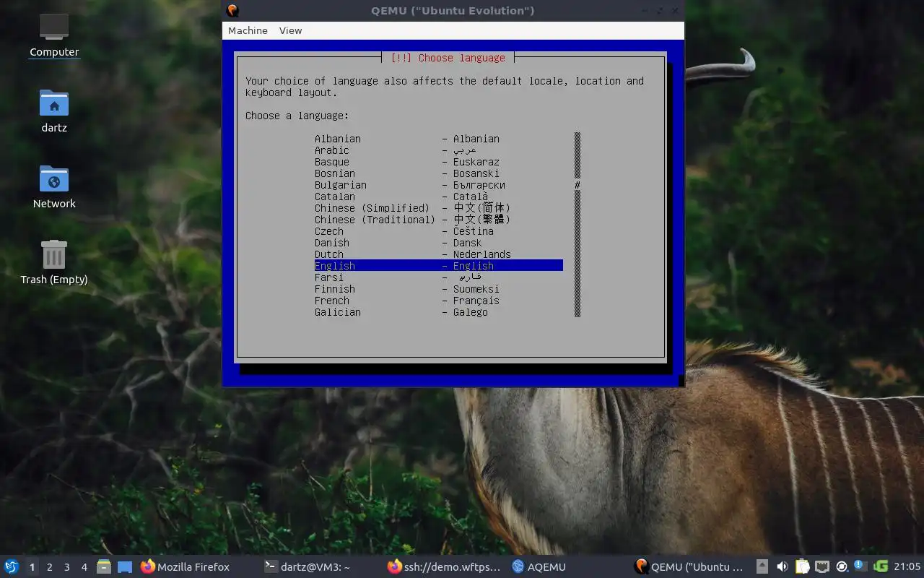
Task: Select Finnish in language list
Action: pos(439,289)
